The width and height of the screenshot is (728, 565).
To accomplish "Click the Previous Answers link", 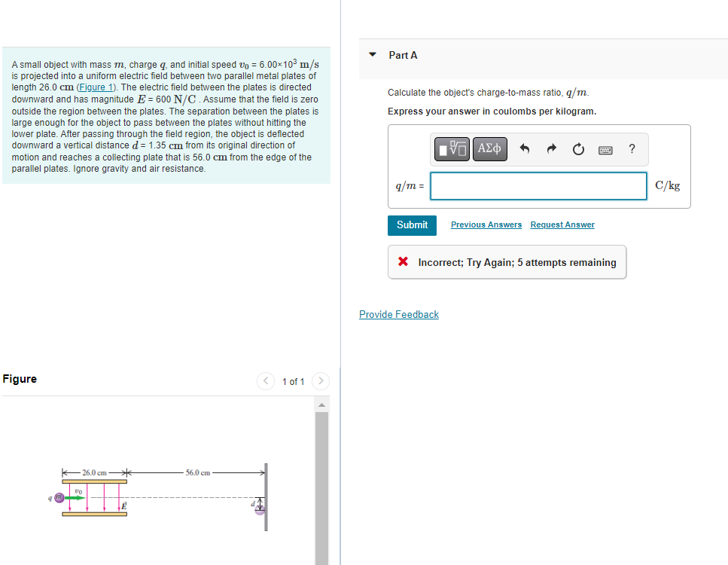I will point(486,224).
